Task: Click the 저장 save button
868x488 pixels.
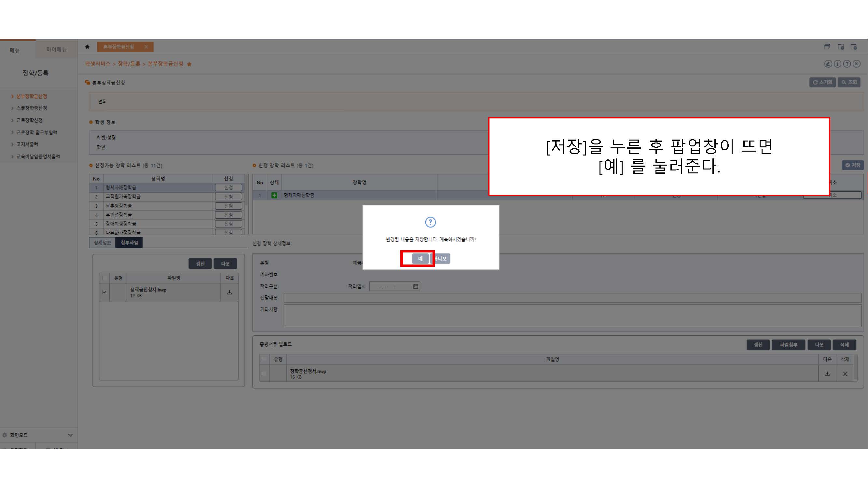Action: pyautogui.click(x=853, y=165)
